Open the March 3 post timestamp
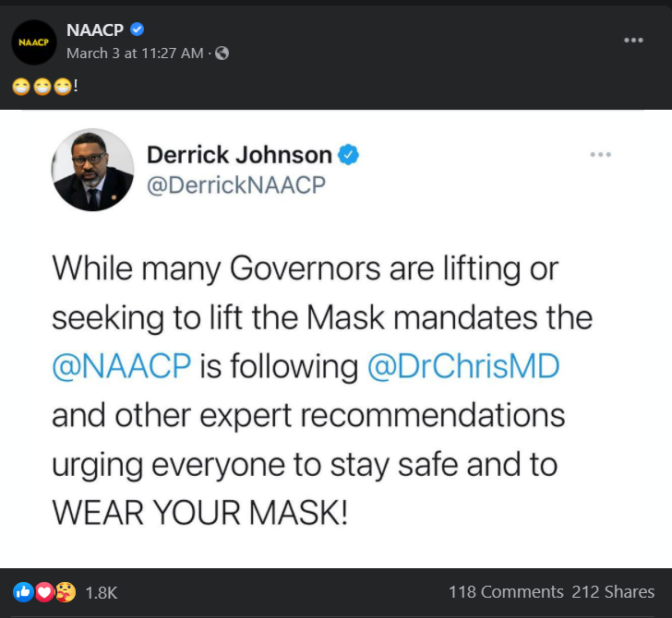The height and width of the screenshot is (618, 672). click(135, 53)
